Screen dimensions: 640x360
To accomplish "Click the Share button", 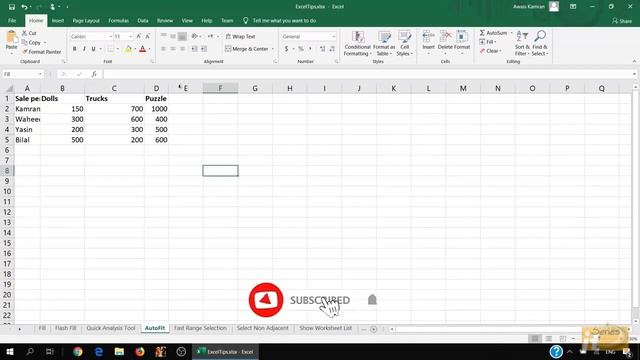I will [x=622, y=21].
